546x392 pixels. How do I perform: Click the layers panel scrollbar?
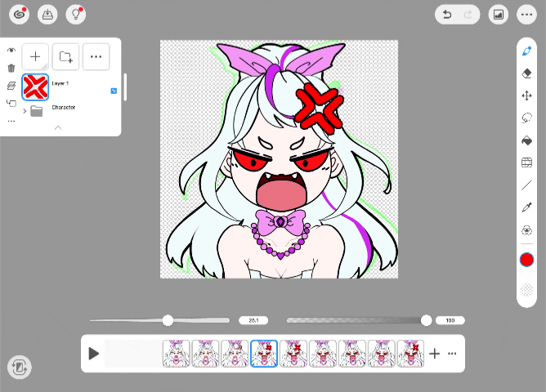pyautogui.click(x=125, y=87)
